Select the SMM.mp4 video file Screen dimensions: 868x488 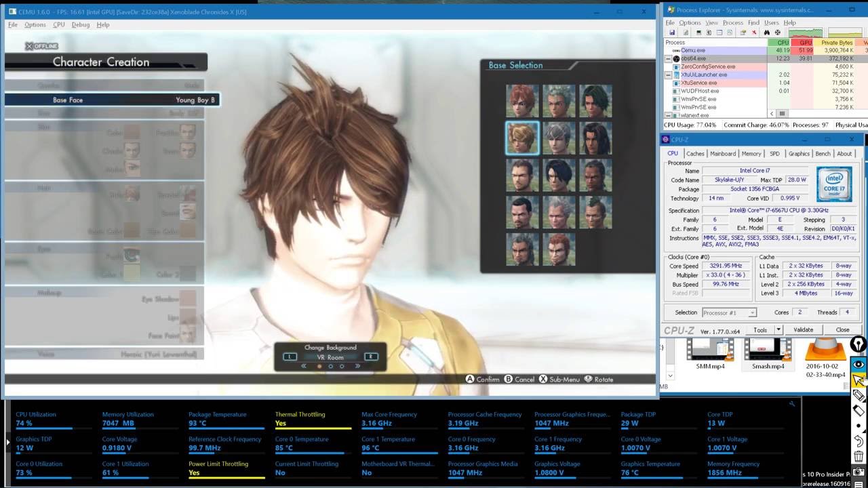pos(710,354)
